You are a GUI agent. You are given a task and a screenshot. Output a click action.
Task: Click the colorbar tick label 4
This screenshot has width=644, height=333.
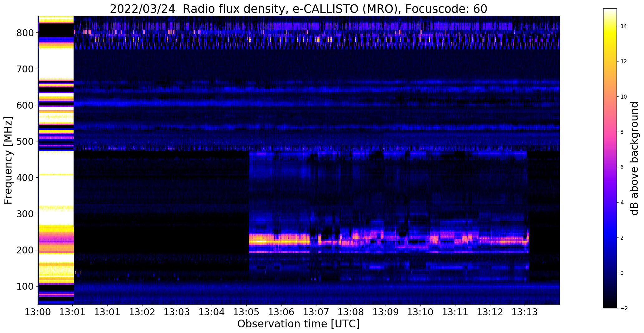[x=622, y=203]
